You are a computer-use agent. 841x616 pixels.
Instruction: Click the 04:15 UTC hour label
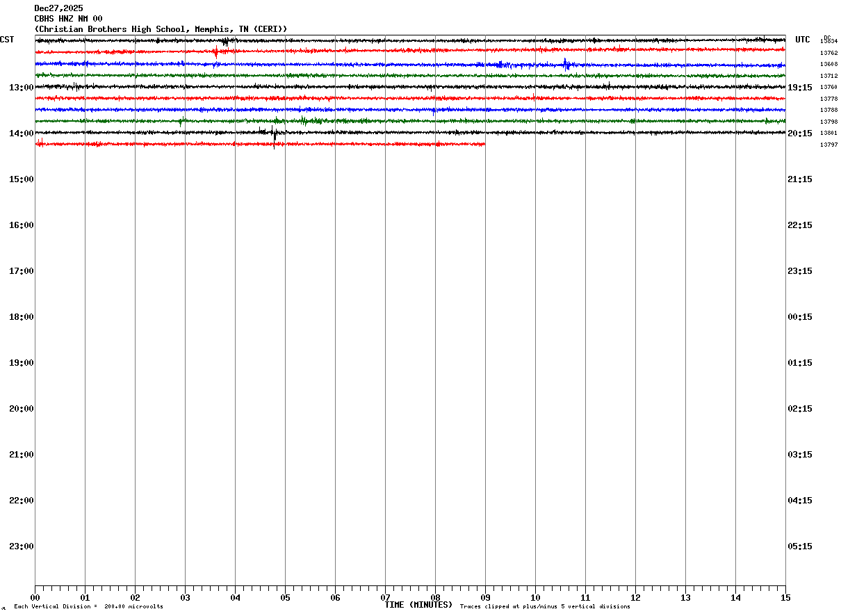click(x=800, y=500)
